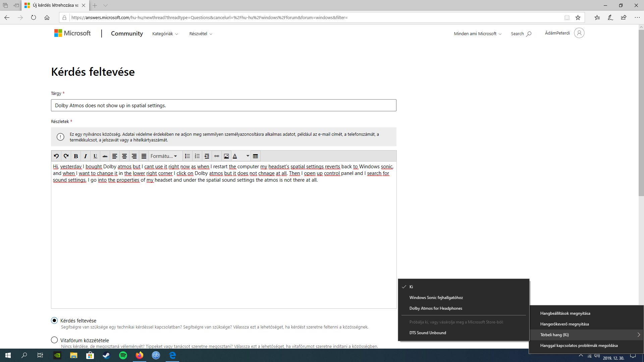Image resolution: width=644 pixels, height=362 pixels.
Task: Open Edge settings and more menu
Action: (x=637, y=17)
